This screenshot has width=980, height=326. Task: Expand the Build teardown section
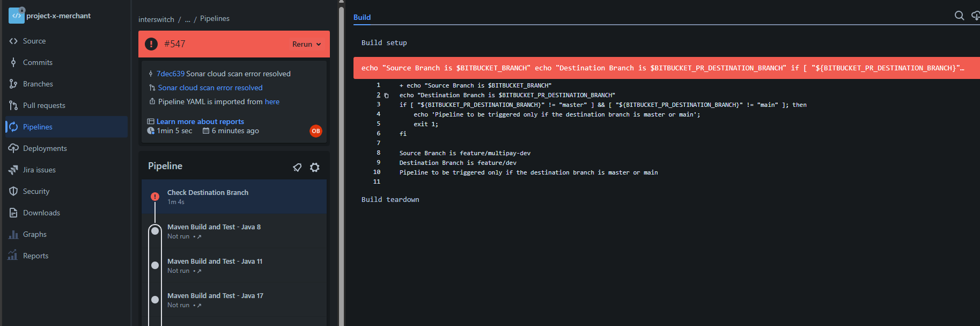(390, 200)
